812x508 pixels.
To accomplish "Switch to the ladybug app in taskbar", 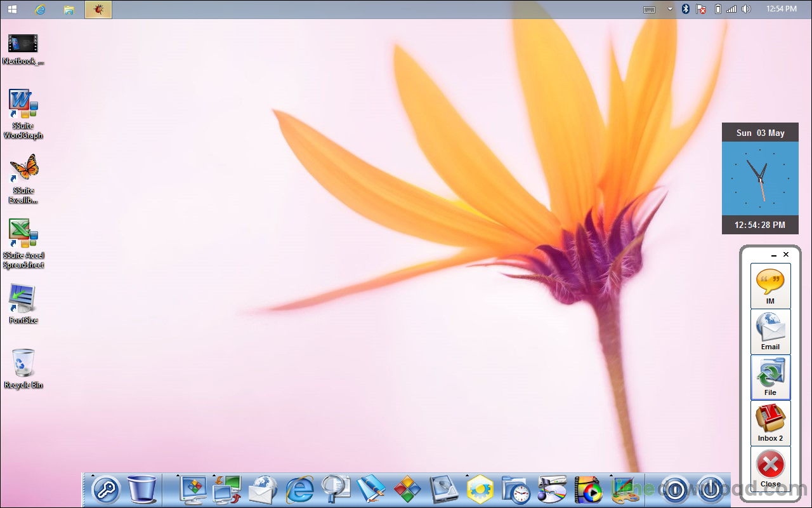I will [x=98, y=9].
